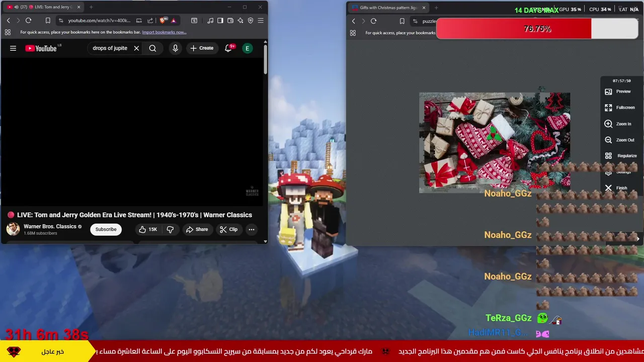Open the Warner Bros. Classics channel avatar

click(x=13, y=229)
